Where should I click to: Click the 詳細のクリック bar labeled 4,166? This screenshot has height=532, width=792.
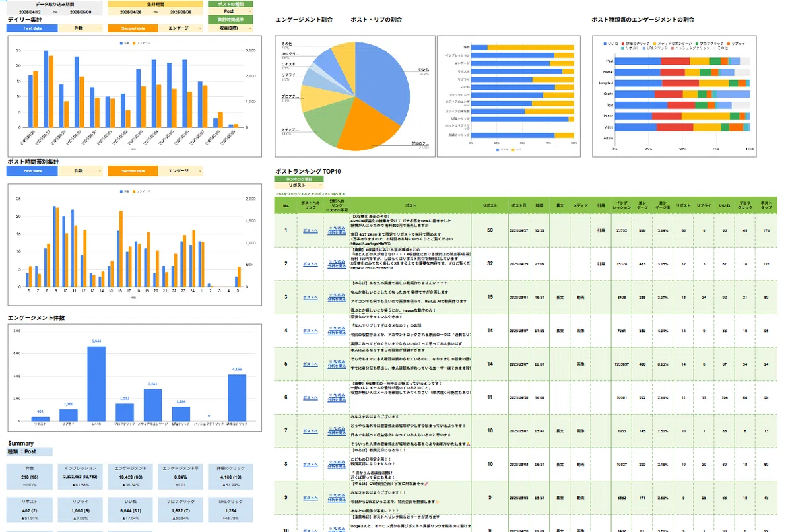pos(237,398)
